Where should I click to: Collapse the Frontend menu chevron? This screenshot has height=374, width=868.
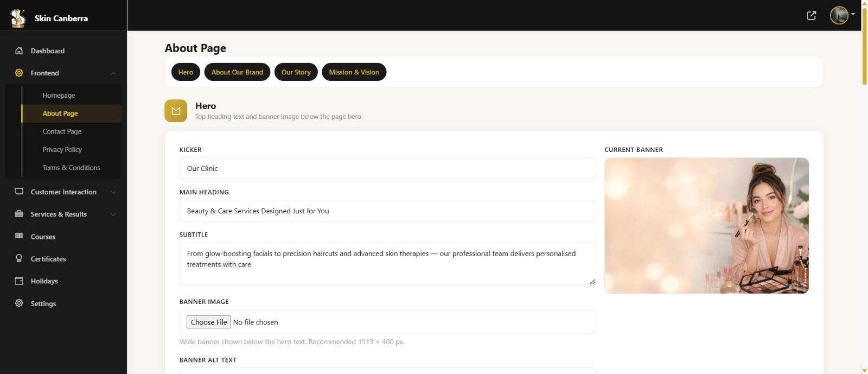pos(113,73)
